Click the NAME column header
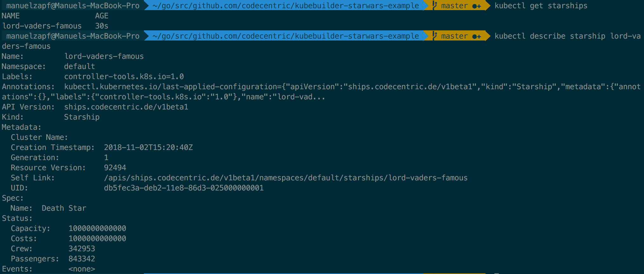644x274 pixels. [11, 16]
